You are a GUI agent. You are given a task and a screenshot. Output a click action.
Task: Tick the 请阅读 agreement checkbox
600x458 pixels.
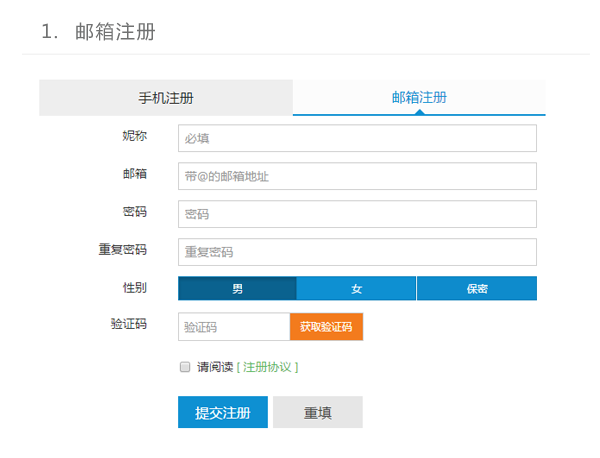(x=185, y=367)
